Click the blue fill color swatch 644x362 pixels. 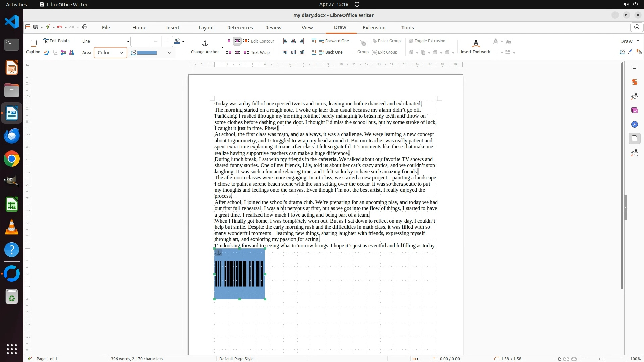[147, 53]
